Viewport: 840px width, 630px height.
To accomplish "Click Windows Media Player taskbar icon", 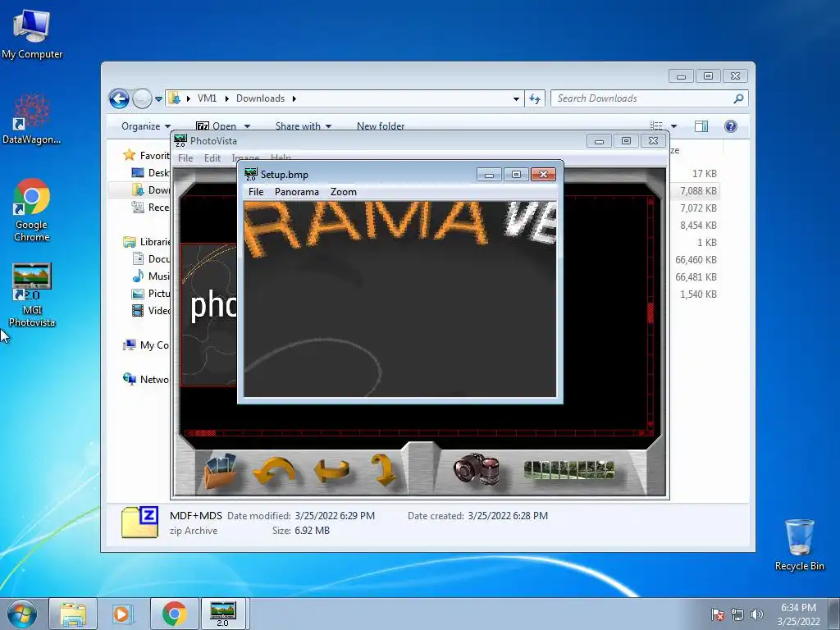I will pos(122,614).
